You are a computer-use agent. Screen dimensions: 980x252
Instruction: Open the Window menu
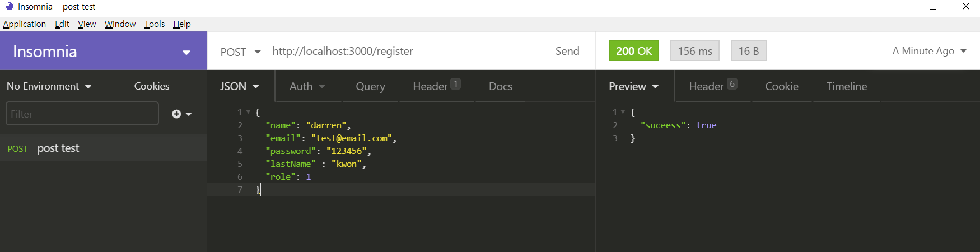coord(120,24)
